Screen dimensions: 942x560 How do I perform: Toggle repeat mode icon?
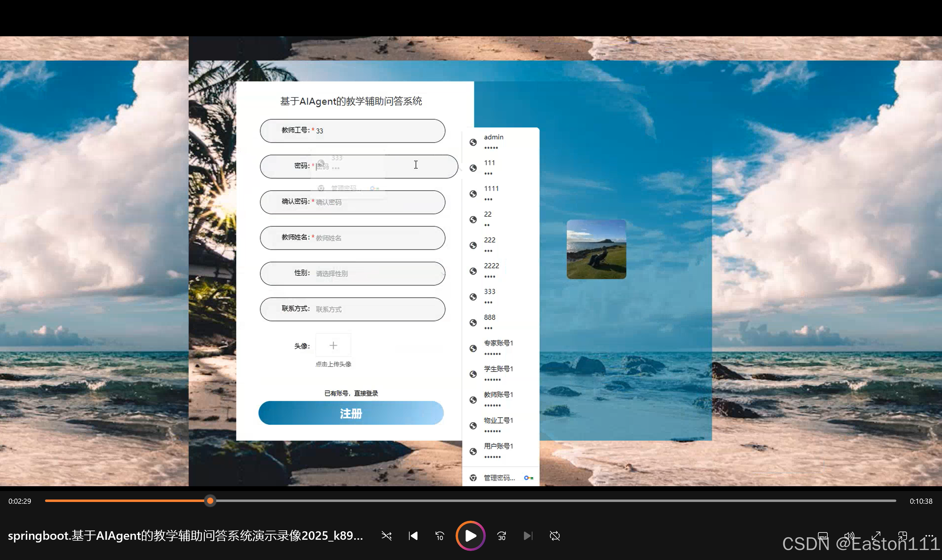(555, 536)
